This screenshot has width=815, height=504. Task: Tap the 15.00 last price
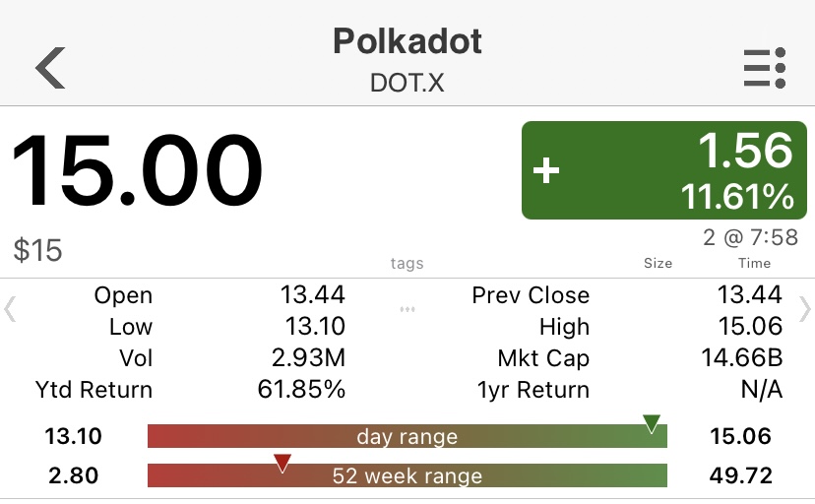pyautogui.click(x=137, y=170)
